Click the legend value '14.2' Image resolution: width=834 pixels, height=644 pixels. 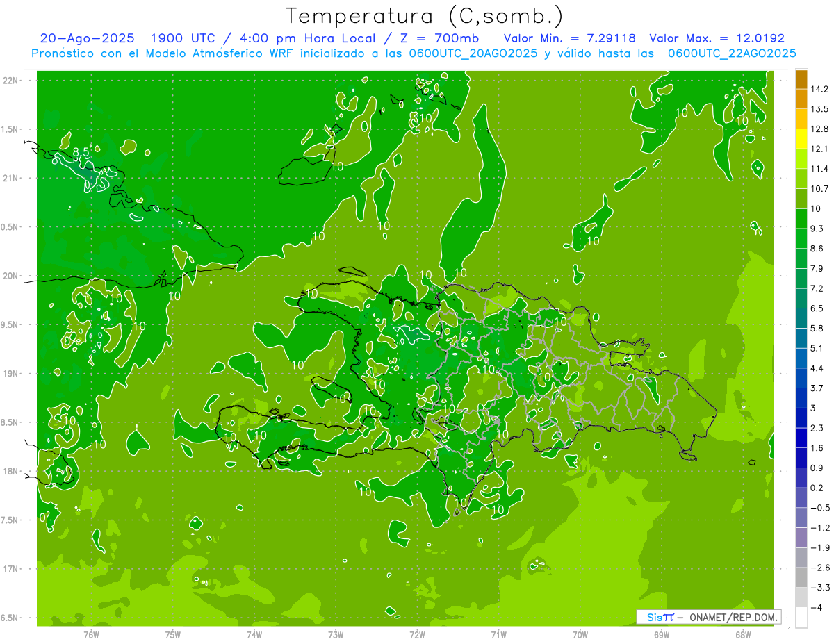pos(819,89)
